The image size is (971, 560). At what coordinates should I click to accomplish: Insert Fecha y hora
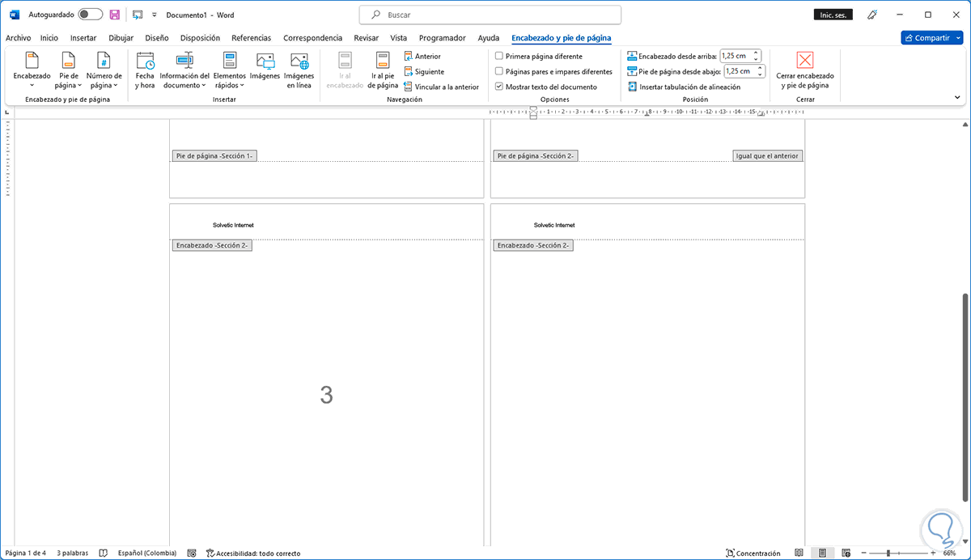coord(145,70)
